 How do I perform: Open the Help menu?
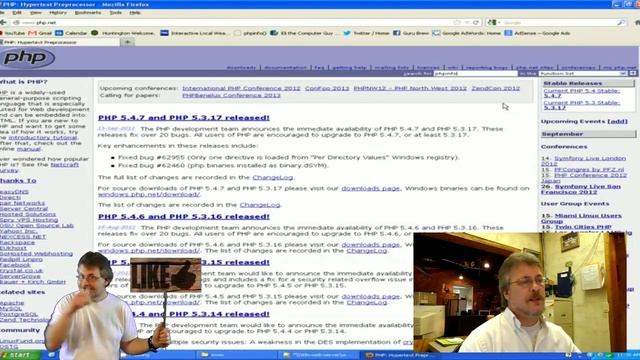[x=135, y=13]
